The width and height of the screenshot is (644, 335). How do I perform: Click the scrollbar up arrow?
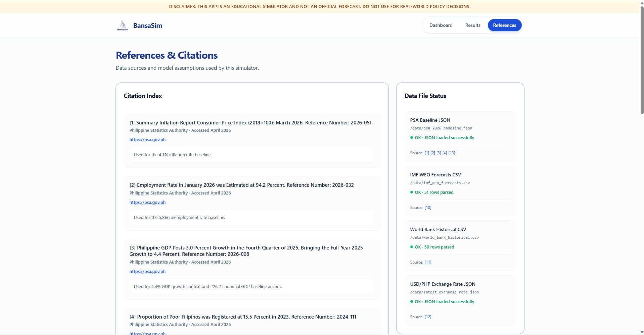[x=642, y=3]
